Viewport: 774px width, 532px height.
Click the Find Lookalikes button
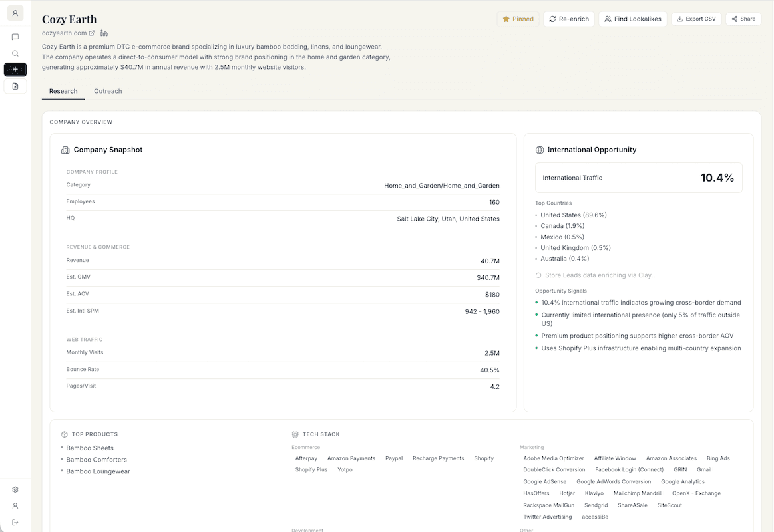click(x=632, y=19)
